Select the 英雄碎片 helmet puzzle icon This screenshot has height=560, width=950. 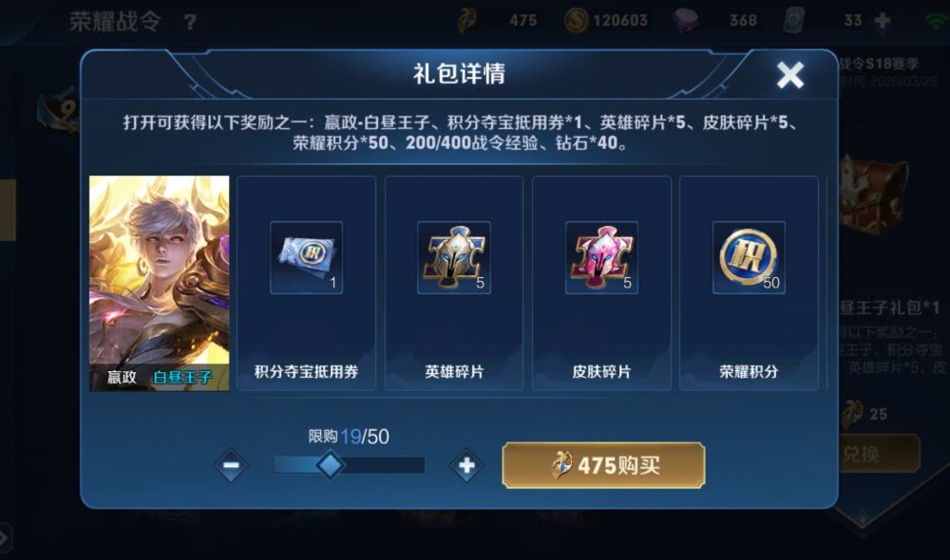click(454, 257)
